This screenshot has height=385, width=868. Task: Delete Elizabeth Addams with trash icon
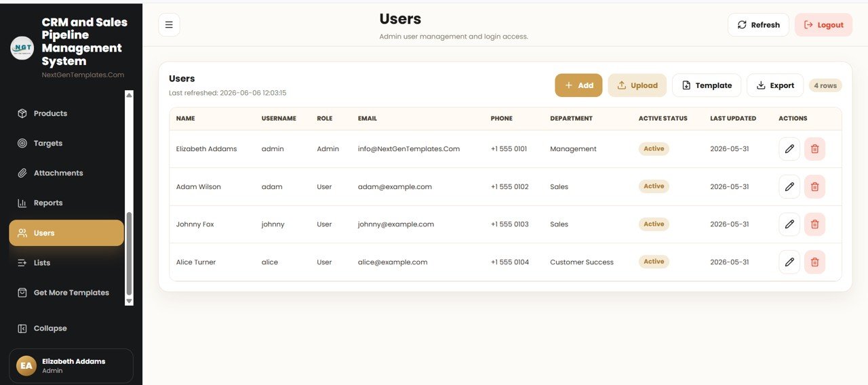pos(814,148)
